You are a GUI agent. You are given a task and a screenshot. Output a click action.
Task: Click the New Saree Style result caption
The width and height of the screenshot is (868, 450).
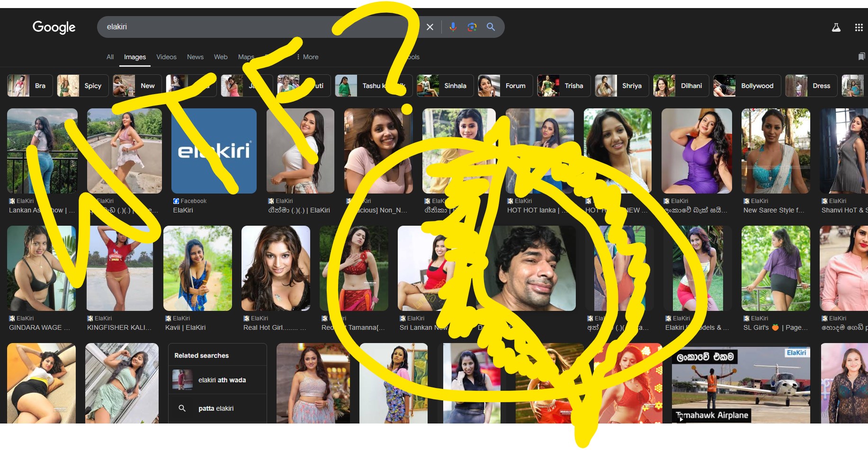point(774,210)
